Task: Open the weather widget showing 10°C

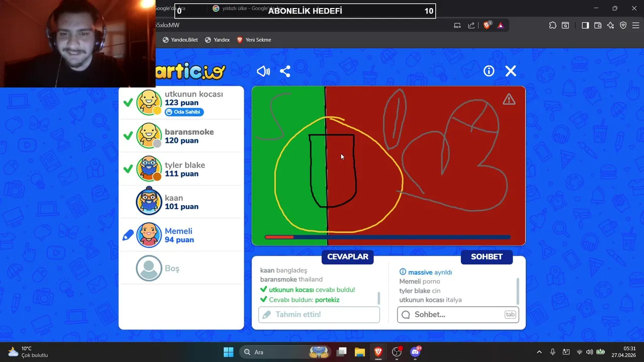Action: point(28,352)
